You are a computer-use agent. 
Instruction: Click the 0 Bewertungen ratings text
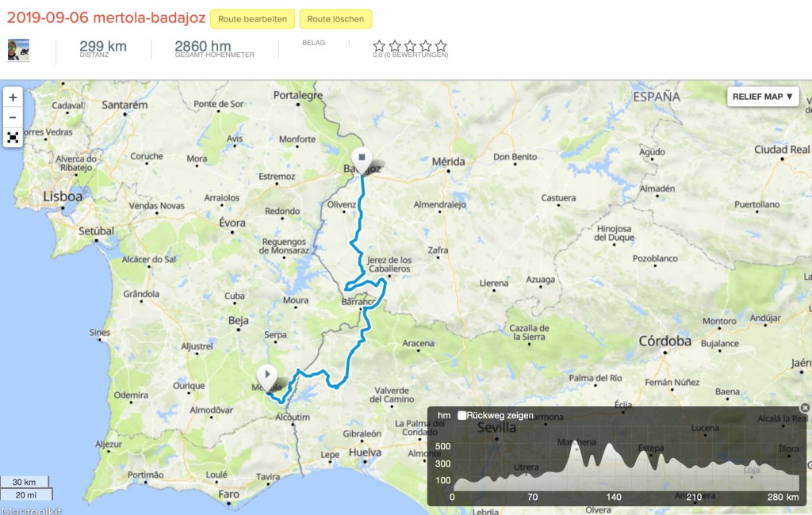point(410,55)
